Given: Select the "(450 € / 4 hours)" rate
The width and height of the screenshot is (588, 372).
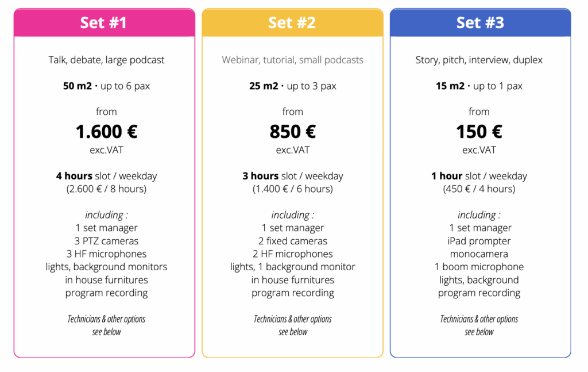Looking at the screenshot, I should (479, 189).
